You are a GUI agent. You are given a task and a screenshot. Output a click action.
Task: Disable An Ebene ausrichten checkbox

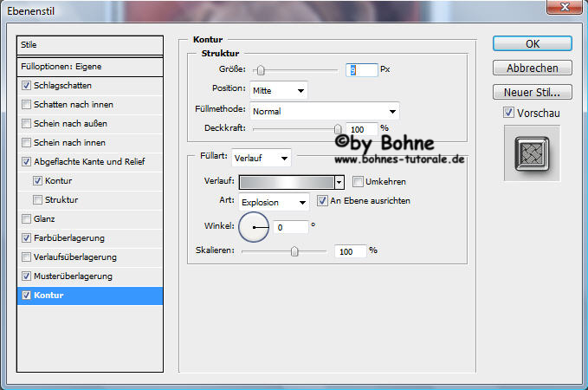[323, 201]
